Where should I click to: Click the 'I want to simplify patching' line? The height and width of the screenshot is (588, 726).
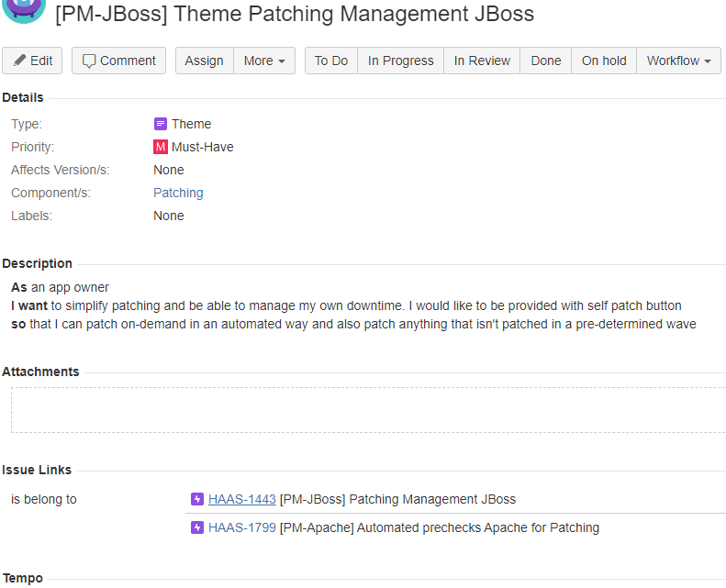click(x=346, y=305)
